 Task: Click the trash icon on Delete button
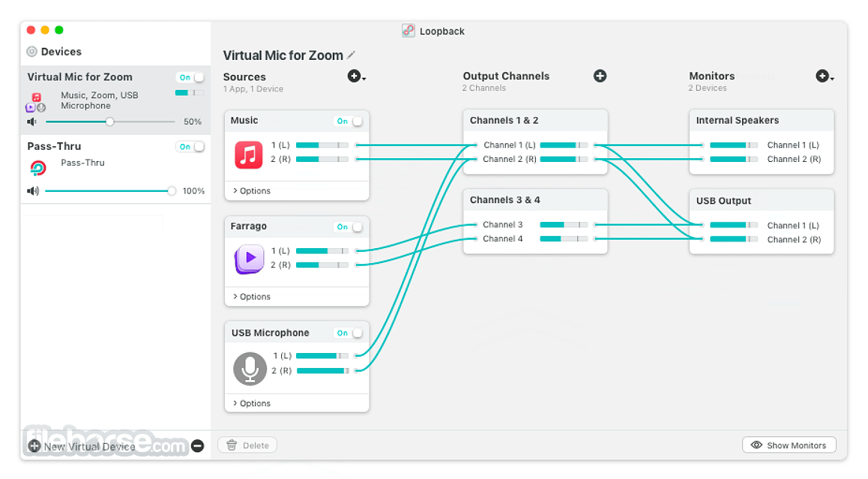pyautogui.click(x=232, y=445)
